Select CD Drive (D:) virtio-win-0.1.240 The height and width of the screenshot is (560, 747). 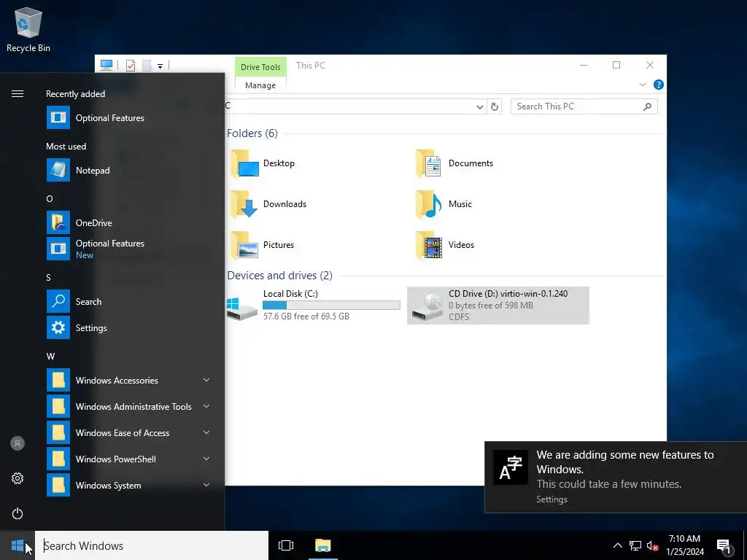pos(498,306)
